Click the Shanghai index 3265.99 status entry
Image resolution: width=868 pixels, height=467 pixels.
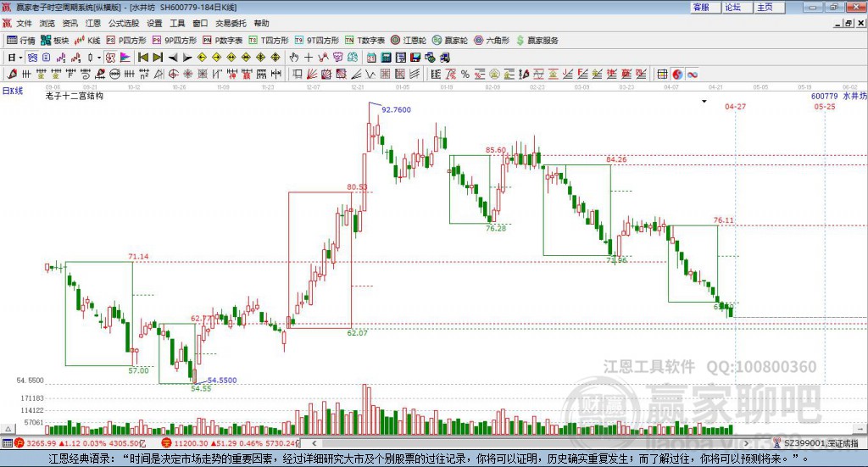pos(81,443)
